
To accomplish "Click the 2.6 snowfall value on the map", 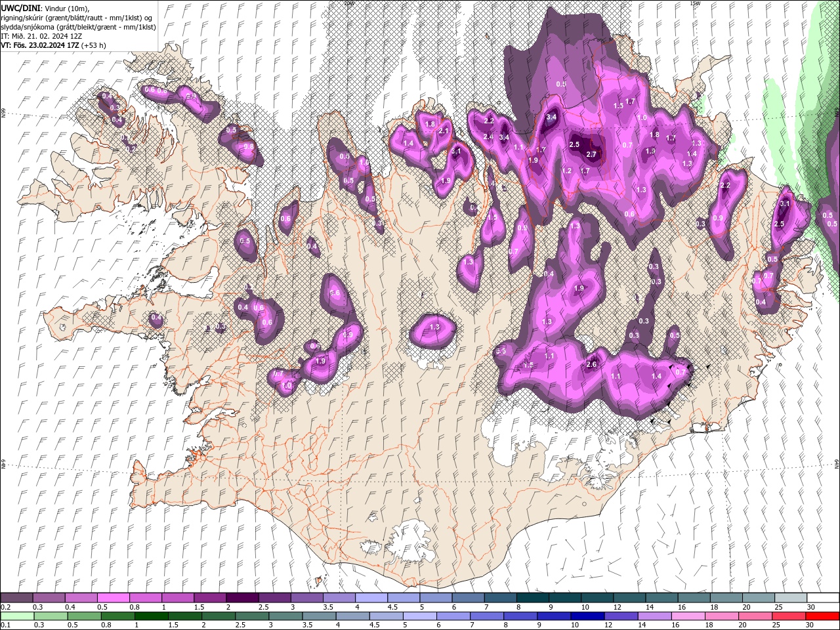I will [591, 365].
